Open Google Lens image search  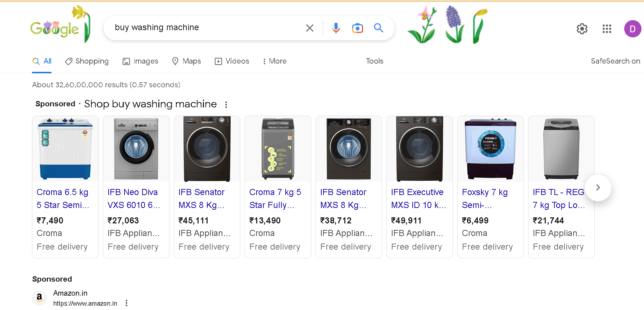pyautogui.click(x=357, y=28)
